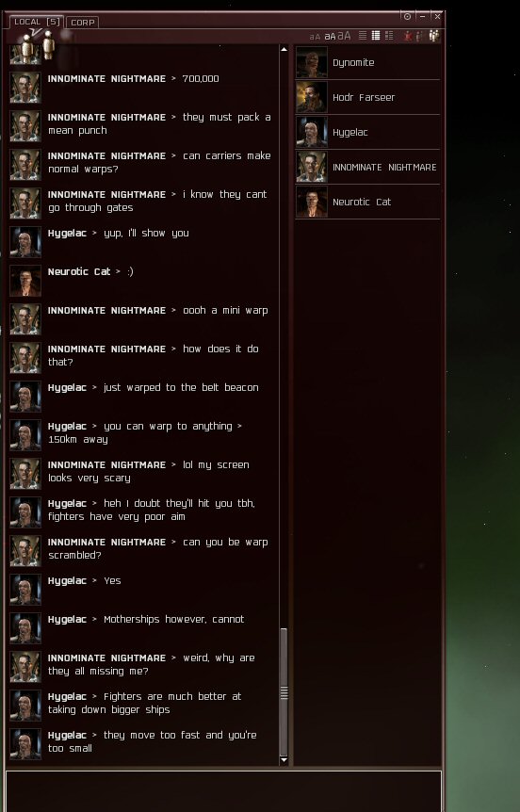Toggle the member list group icon

434,35
